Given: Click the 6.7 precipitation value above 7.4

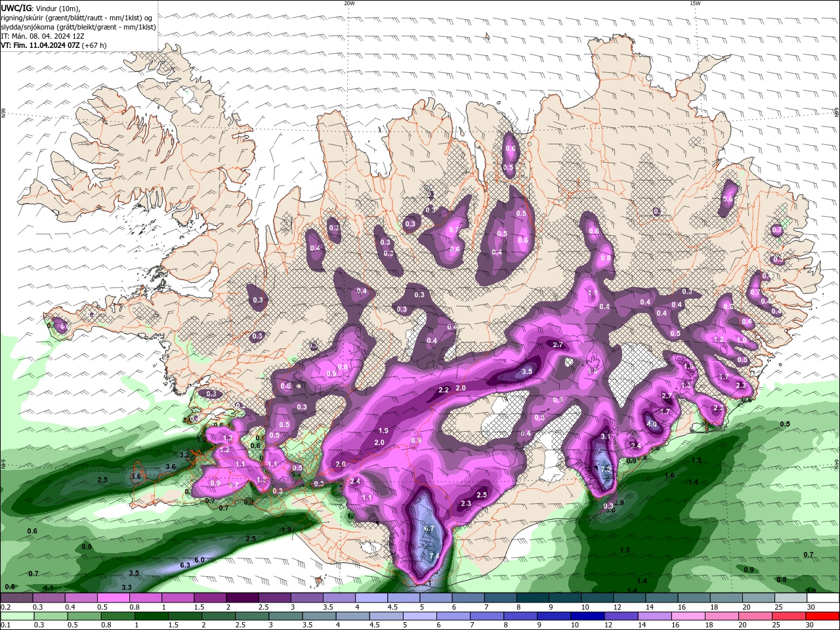Looking at the screenshot, I should click(429, 528).
